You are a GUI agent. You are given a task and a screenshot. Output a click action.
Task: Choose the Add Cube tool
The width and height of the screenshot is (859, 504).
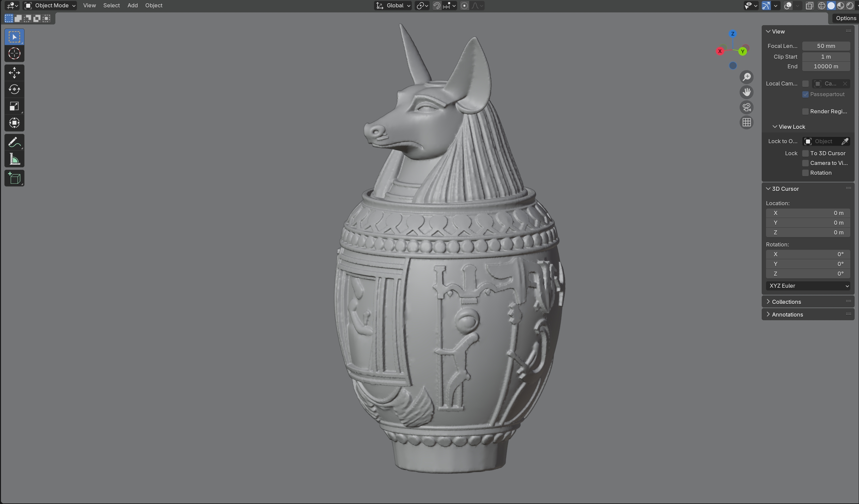point(14,178)
